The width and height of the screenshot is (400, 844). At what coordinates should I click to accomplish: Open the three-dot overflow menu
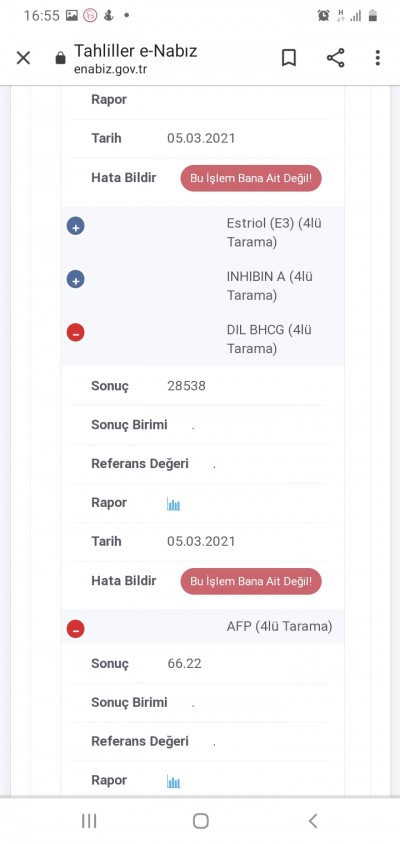(x=378, y=58)
